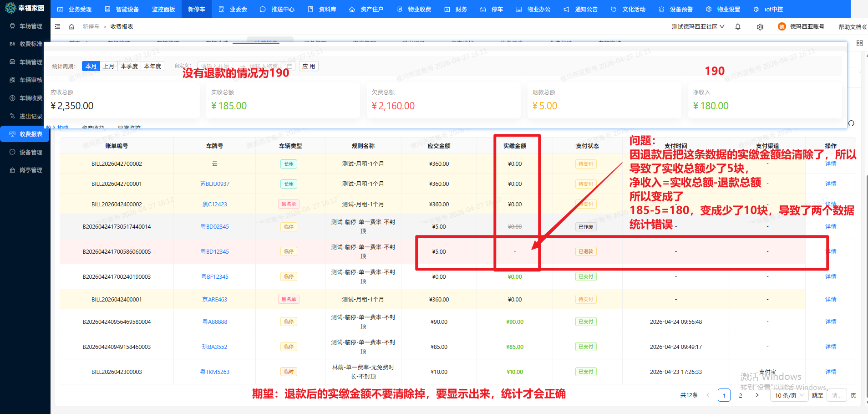Screen dimensions: 868x414
Task: Open the four-square grid icon under the header
Action: click(x=859, y=43)
